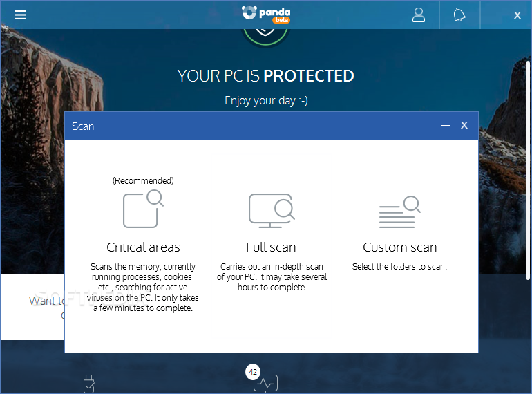The image size is (532, 394).
Task: Click the Custom scan list icon
Action: click(x=399, y=212)
